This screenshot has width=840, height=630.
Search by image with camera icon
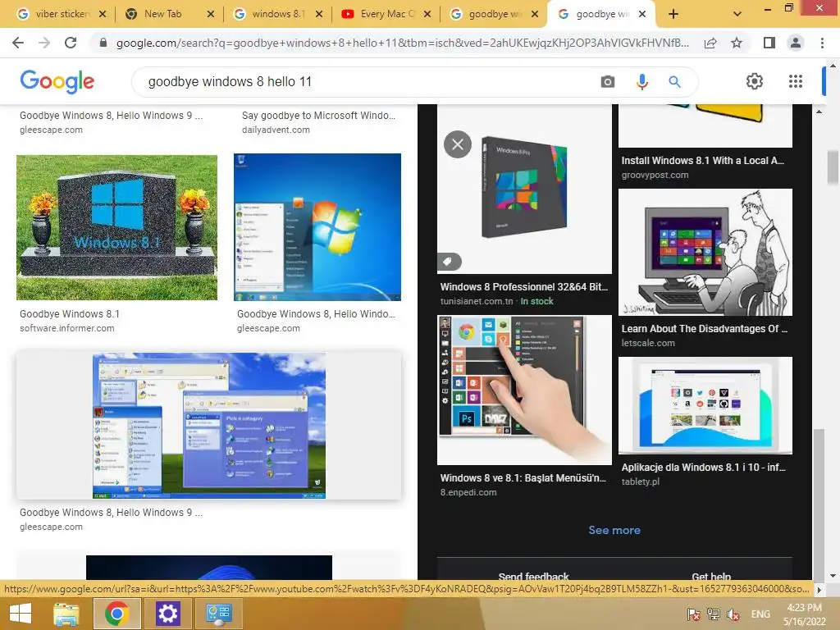(x=608, y=81)
